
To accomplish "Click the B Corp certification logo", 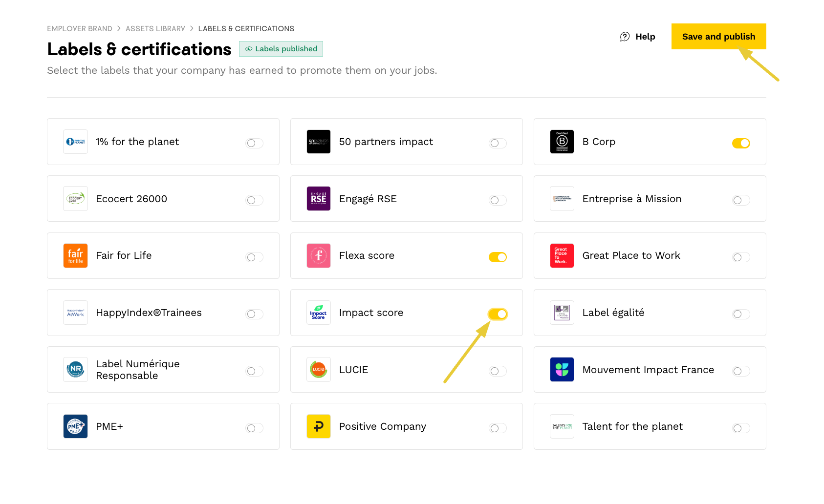I will click(562, 142).
